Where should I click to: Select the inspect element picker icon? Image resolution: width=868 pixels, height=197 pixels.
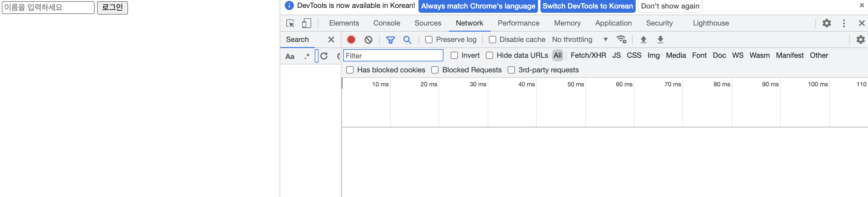(x=290, y=23)
